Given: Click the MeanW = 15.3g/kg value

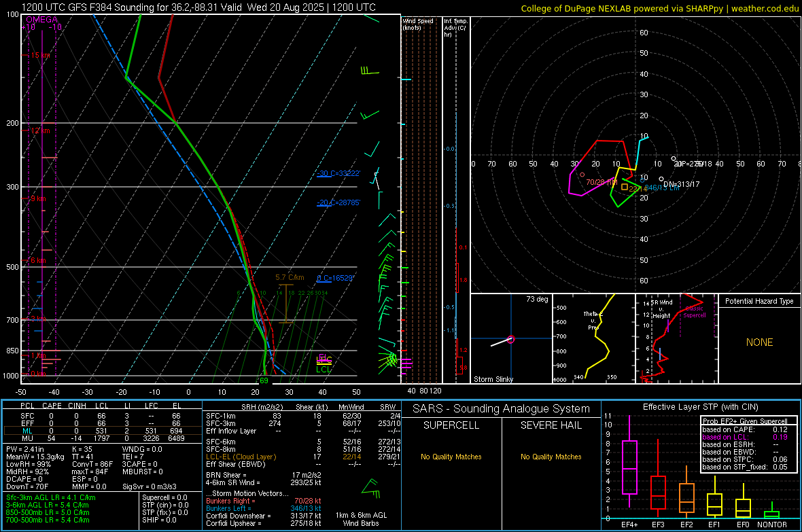Looking at the screenshot, I should coord(35,457).
